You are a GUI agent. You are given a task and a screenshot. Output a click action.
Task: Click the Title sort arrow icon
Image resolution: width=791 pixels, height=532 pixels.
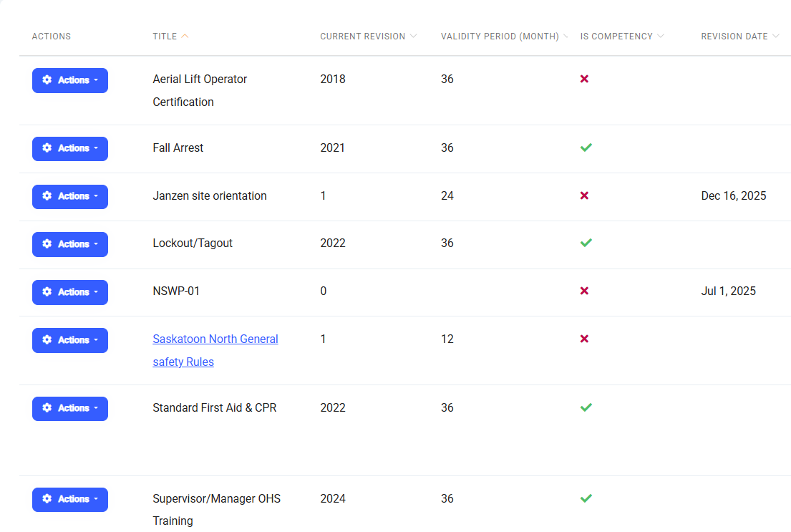(185, 37)
